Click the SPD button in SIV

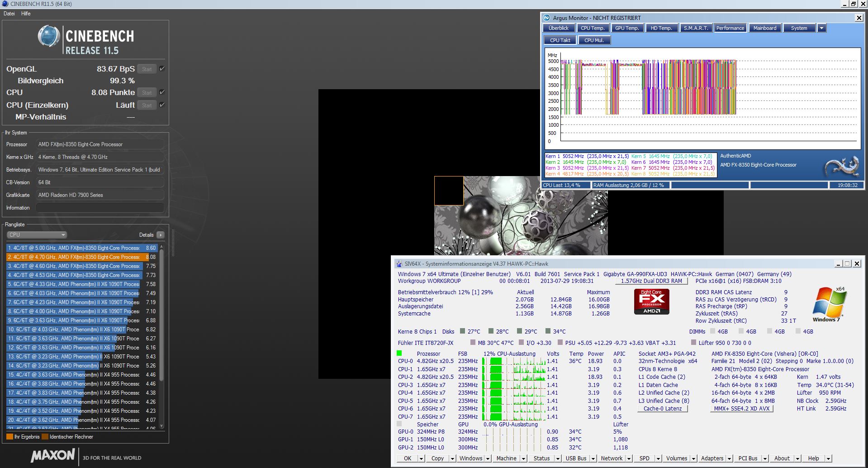coord(645,458)
